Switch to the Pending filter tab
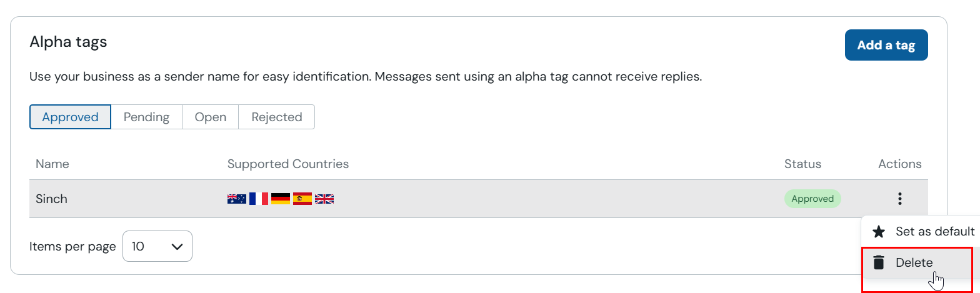Screen dimensions: 980x293 (146, 117)
